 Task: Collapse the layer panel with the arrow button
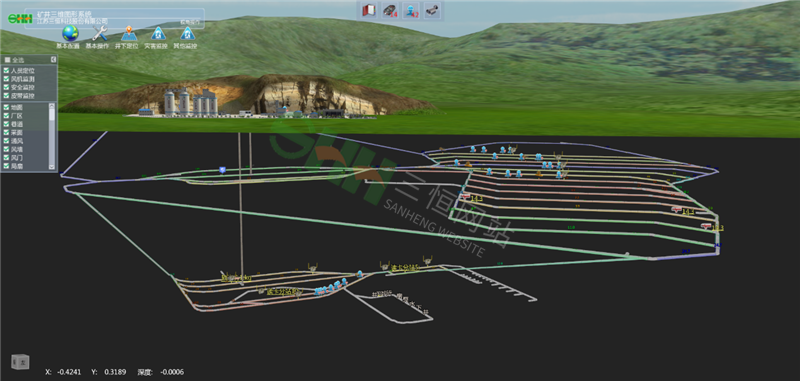pos(54,60)
